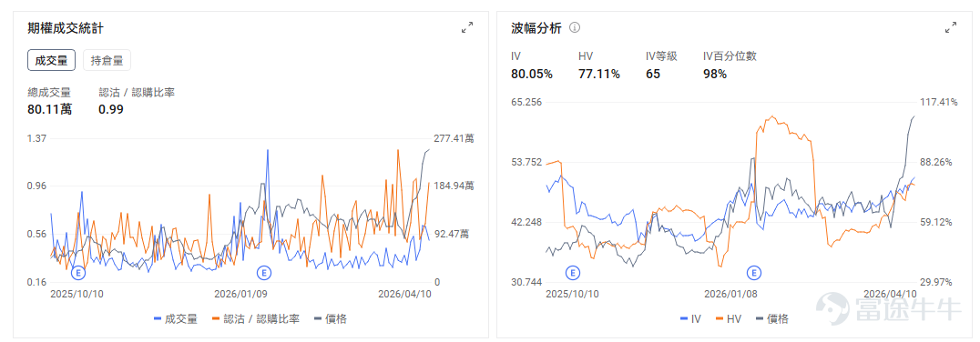Screen dimensions: 980x342
Task: Open the 波幅分析 info tooltip icon
Action: [x=575, y=27]
